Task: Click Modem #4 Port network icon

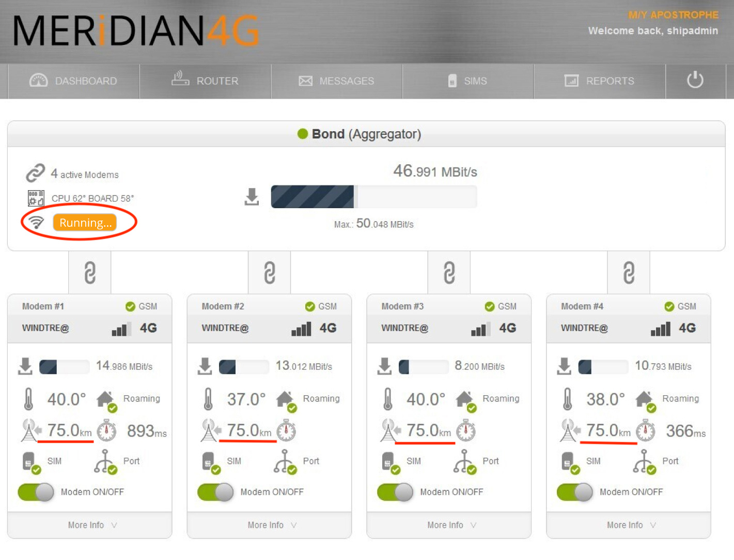Action: (x=645, y=461)
